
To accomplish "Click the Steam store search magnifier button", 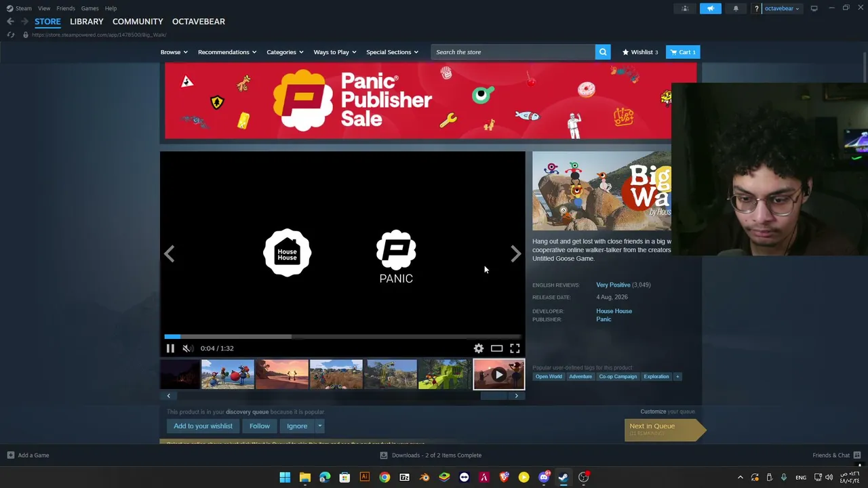I will click(603, 52).
